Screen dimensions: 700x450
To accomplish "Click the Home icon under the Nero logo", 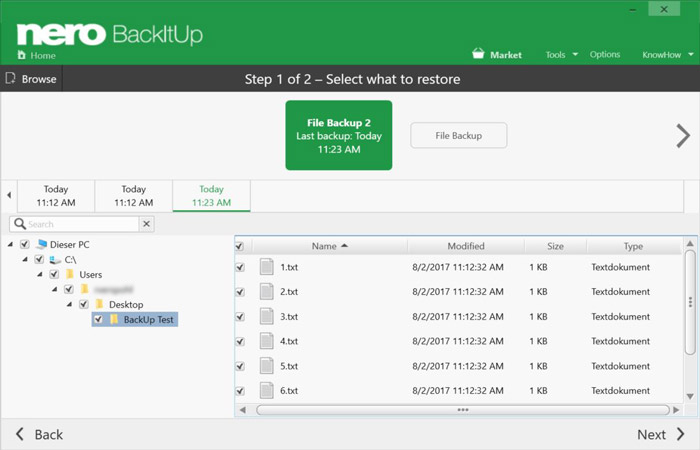I will click(21, 55).
